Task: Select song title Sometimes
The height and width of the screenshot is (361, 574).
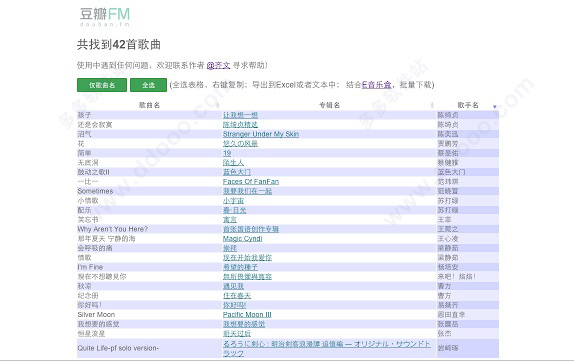Action: [95, 191]
